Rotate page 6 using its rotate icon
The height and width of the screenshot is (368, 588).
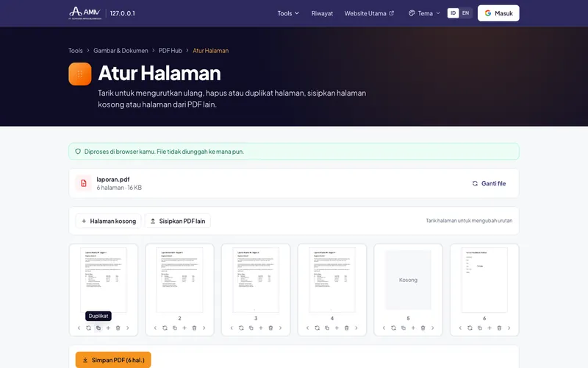470,328
